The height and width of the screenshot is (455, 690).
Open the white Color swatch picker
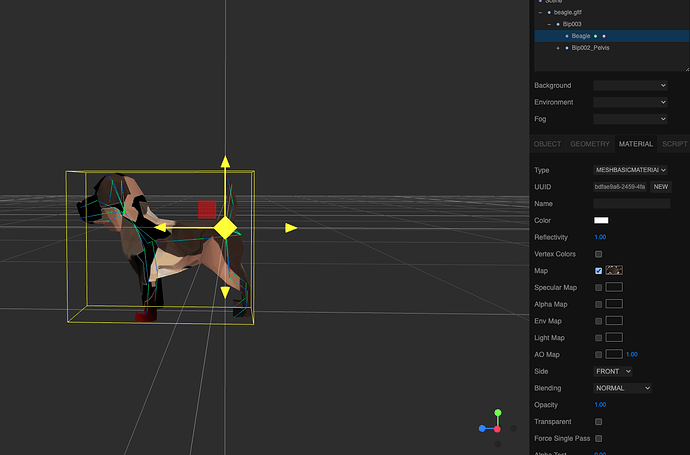tap(602, 220)
